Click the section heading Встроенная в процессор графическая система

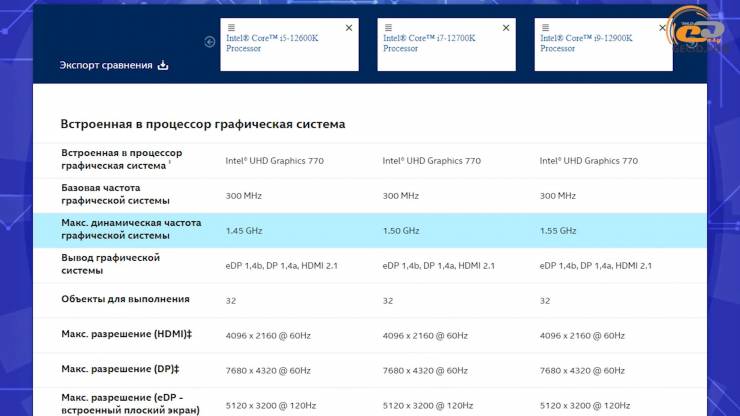click(x=203, y=124)
